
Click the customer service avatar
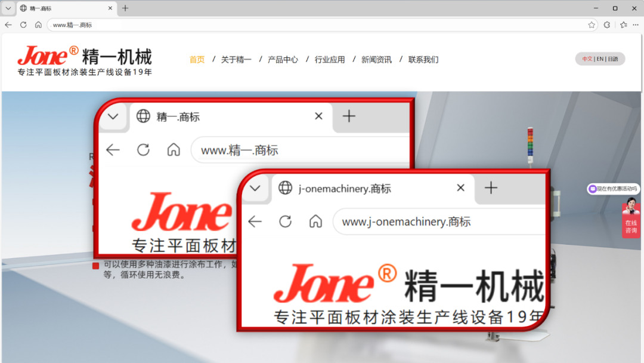[630, 205]
